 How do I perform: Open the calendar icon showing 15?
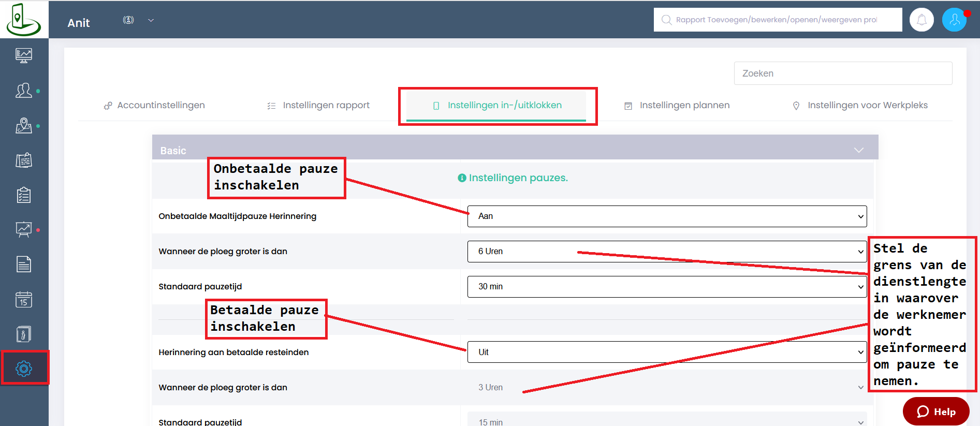point(24,299)
